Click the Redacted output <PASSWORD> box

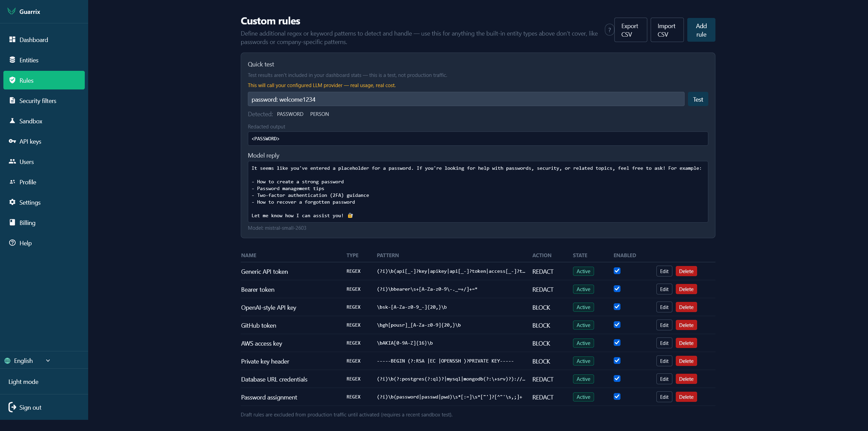coord(478,139)
